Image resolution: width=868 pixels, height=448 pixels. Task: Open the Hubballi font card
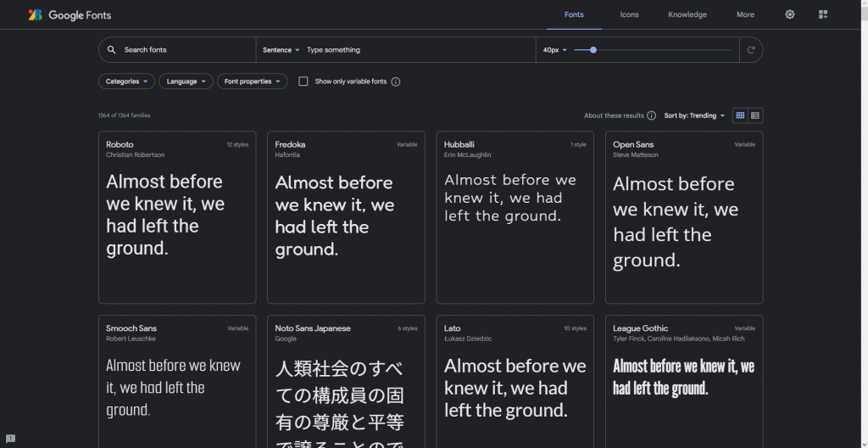coord(515,217)
